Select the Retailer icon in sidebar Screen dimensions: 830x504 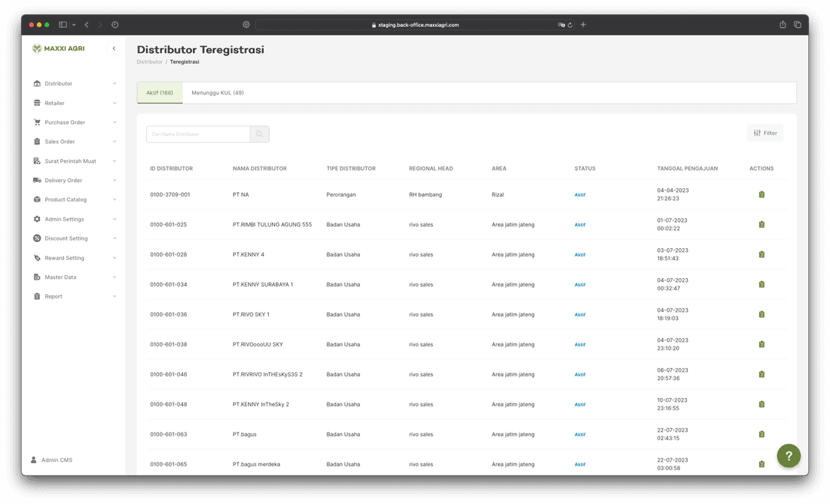36,102
